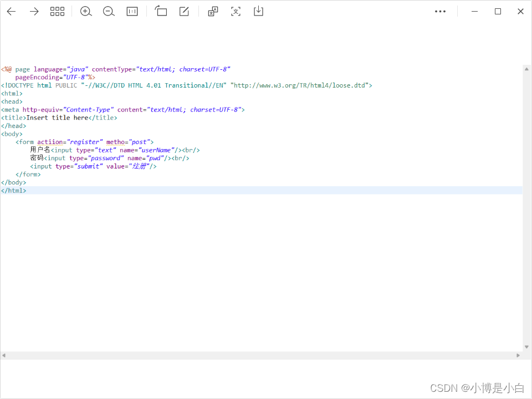Click the 'actiion' attribute in the form tag
The width and height of the screenshot is (532, 399).
(x=50, y=142)
